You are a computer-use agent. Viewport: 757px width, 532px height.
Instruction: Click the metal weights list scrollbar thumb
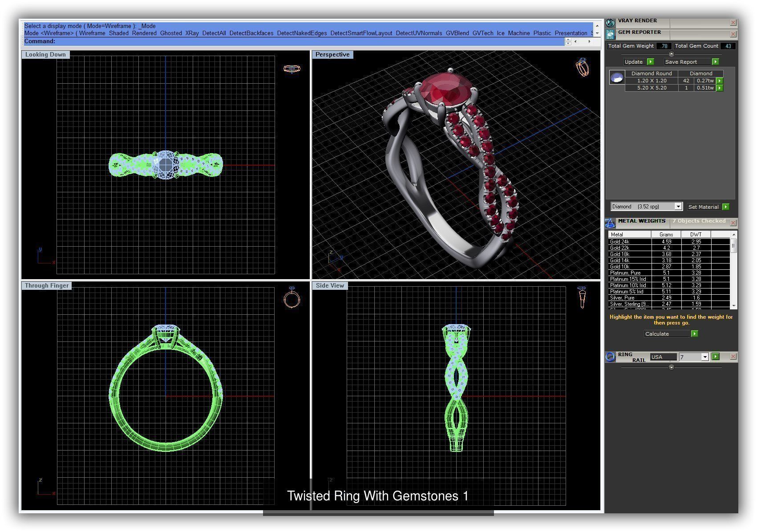[733, 245]
